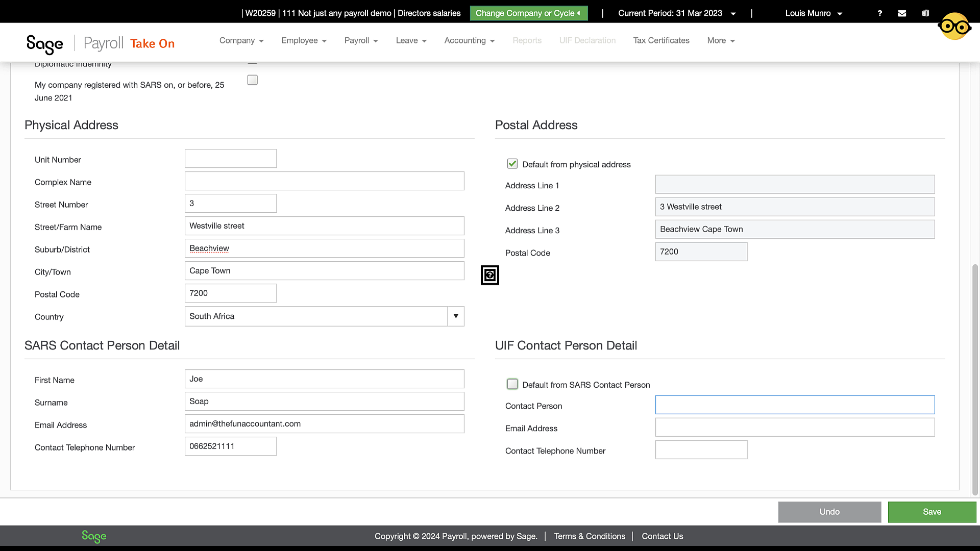Open the Tax Certificates tab

661,41
